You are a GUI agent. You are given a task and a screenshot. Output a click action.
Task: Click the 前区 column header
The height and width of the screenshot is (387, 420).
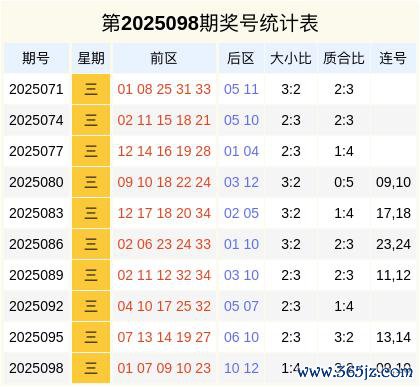(164, 58)
